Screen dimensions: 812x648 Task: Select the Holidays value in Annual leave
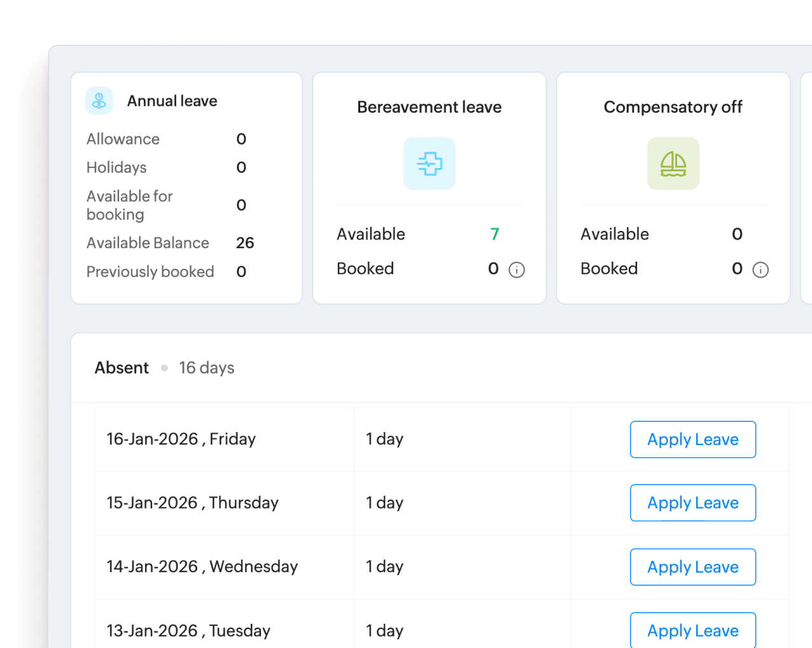coord(241,167)
